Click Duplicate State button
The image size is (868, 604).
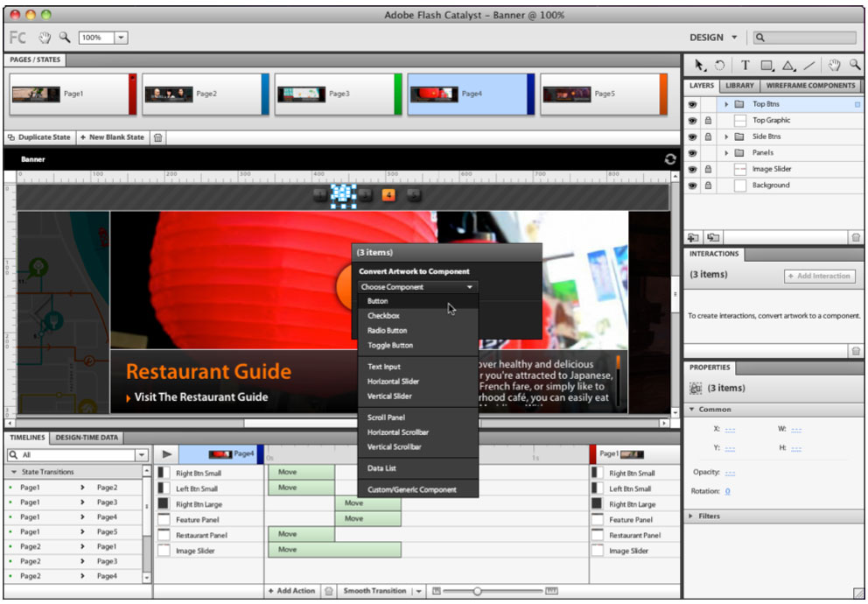click(x=39, y=137)
